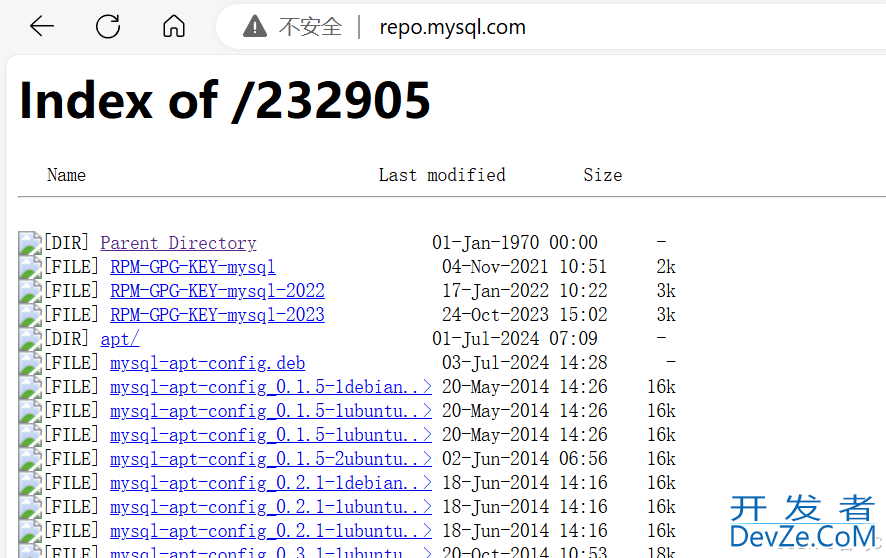Click the file icon beside mysql-apt-config.deb
Image resolution: width=886 pixels, height=558 pixels.
pos(30,363)
